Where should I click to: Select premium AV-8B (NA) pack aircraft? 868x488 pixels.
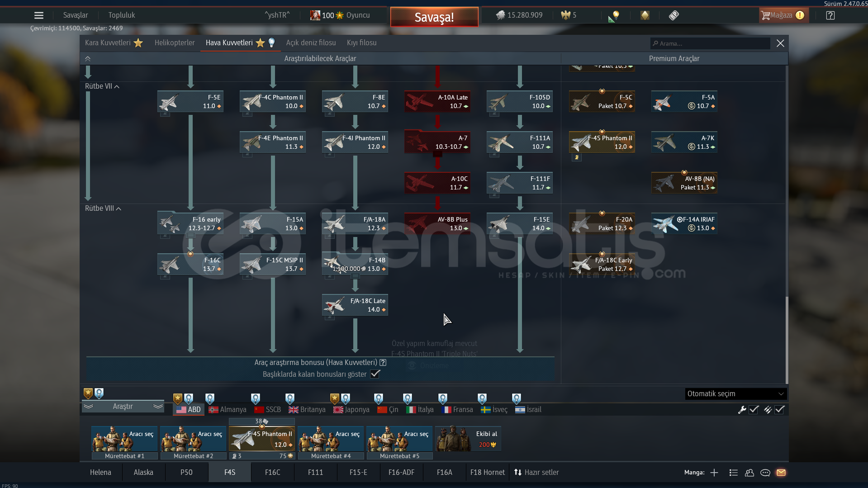tap(684, 183)
